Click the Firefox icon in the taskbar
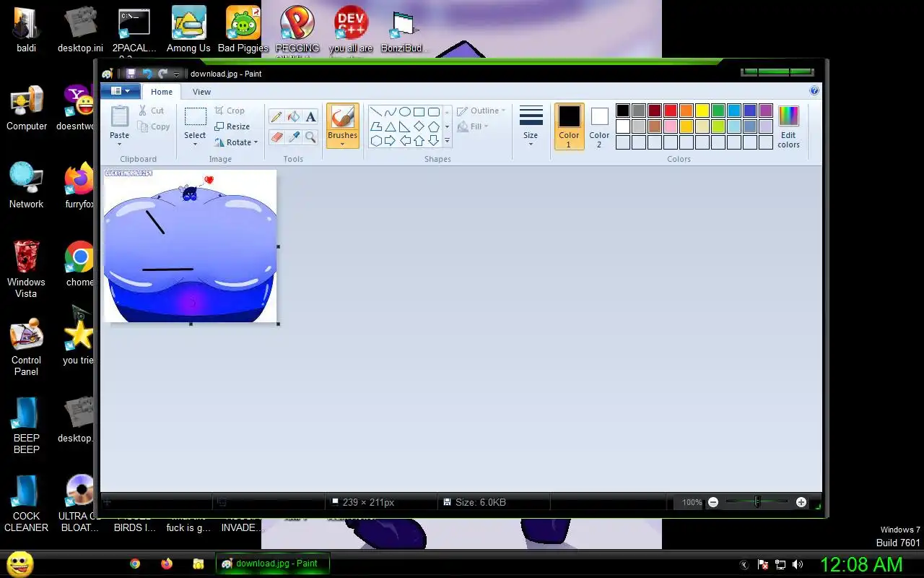Viewport: 924px width, 578px height. point(167,564)
